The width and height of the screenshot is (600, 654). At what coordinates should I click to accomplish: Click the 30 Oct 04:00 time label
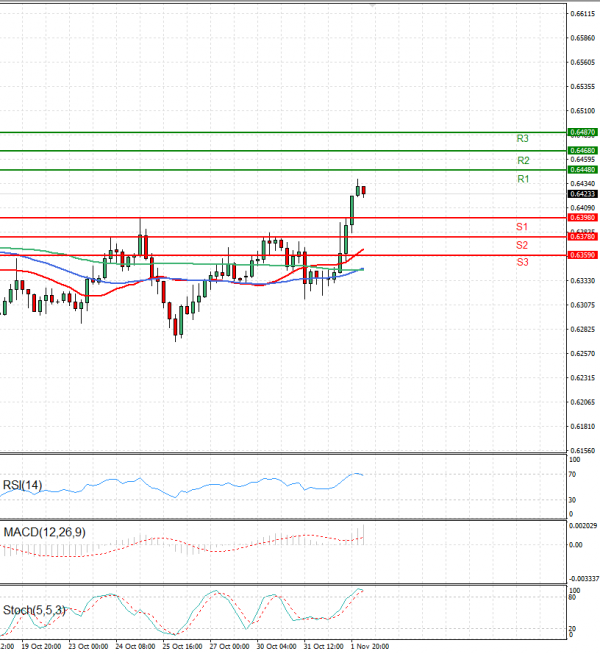pyautogui.click(x=276, y=646)
